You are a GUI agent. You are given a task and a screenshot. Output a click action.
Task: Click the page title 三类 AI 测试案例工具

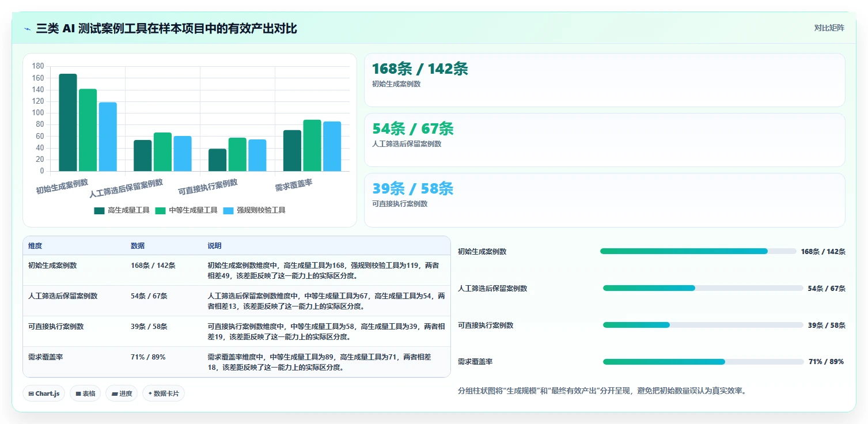(167, 29)
